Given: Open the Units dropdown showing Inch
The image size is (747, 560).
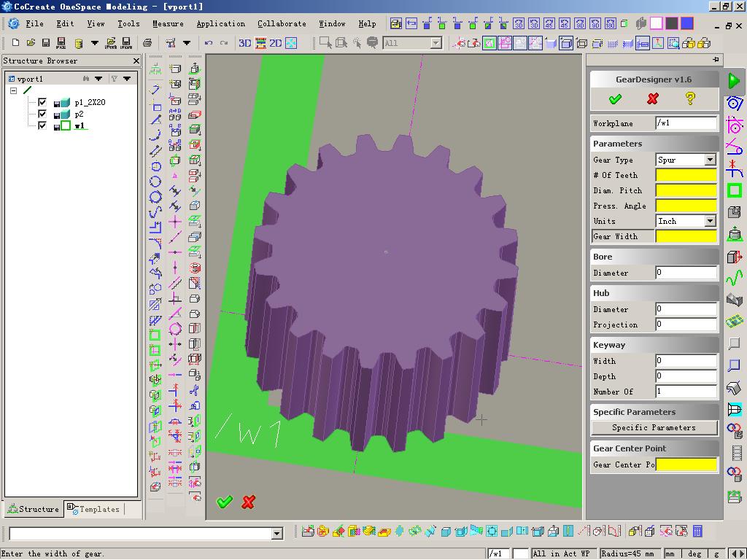Looking at the screenshot, I should tap(710, 221).
